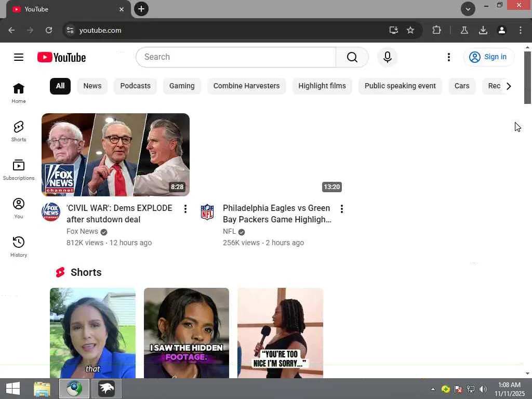Click in the YouTube search field
This screenshot has height=399, width=532.
click(x=236, y=57)
